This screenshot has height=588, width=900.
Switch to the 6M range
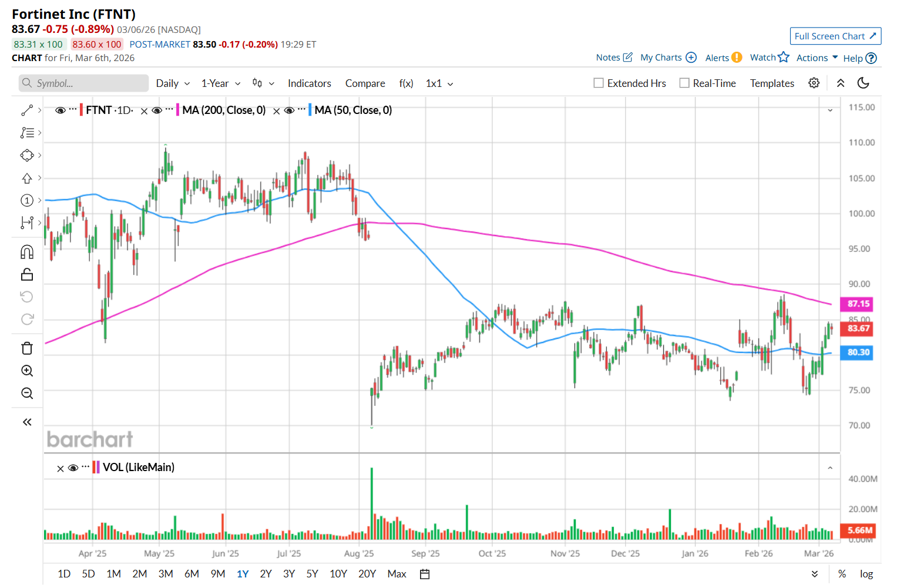click(x=192, y=574)
